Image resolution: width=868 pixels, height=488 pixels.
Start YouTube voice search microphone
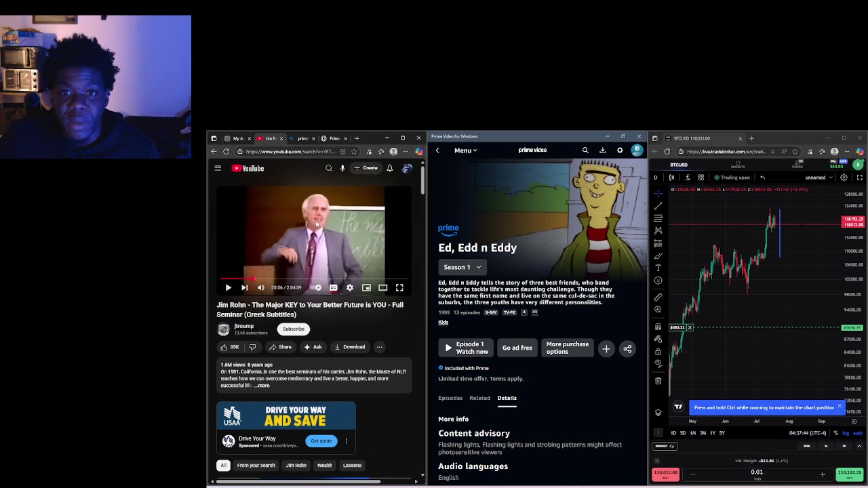pyautogui.click(x=342, y=168)
